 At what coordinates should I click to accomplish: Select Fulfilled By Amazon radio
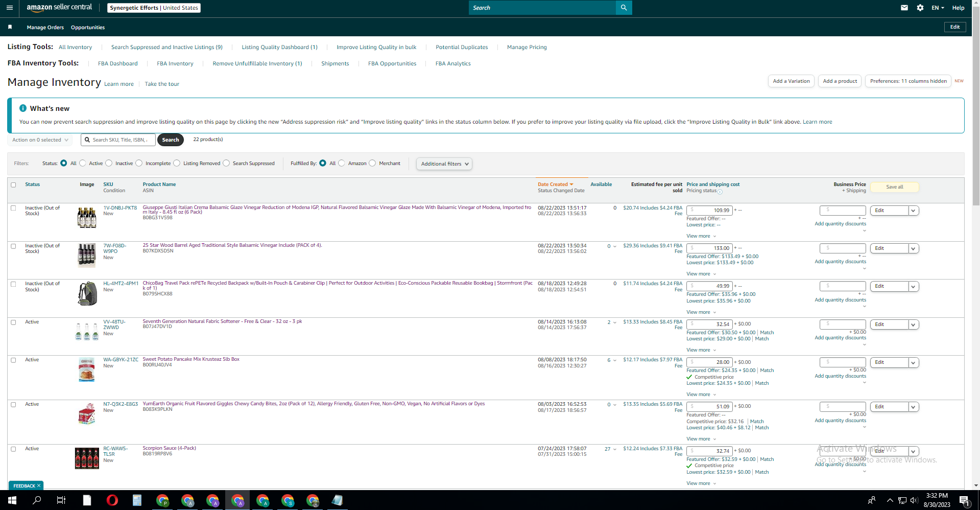(342, 163)
